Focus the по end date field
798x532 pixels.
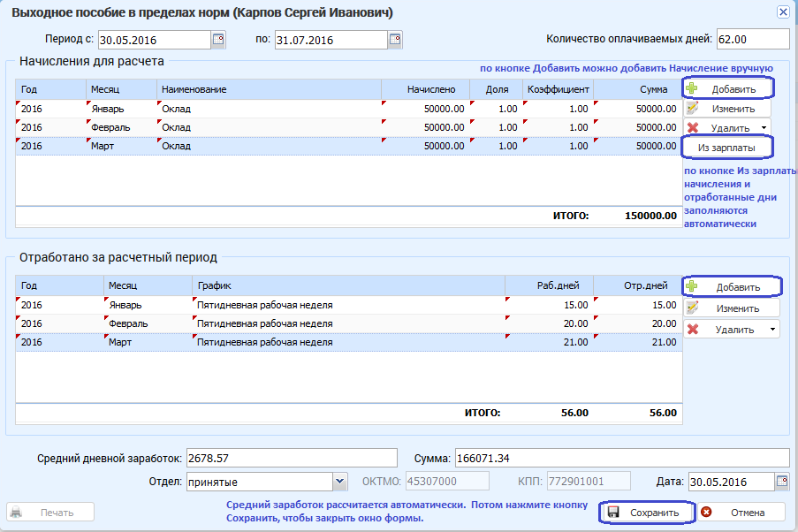click(331, 40)
